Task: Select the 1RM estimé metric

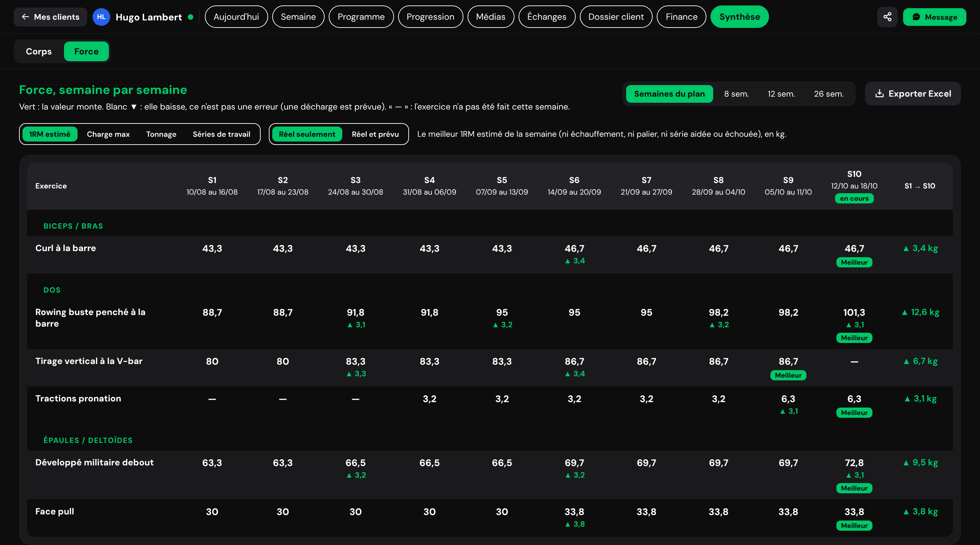Action: click(50, 134)
